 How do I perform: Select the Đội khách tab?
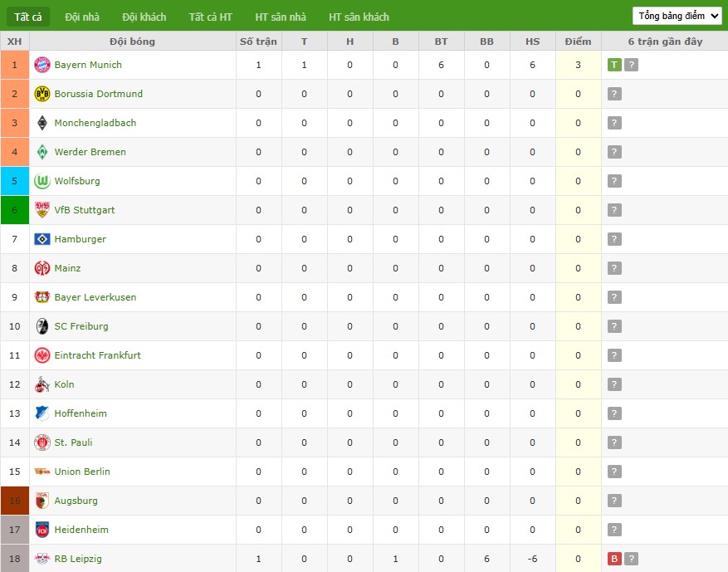point(144,17)
